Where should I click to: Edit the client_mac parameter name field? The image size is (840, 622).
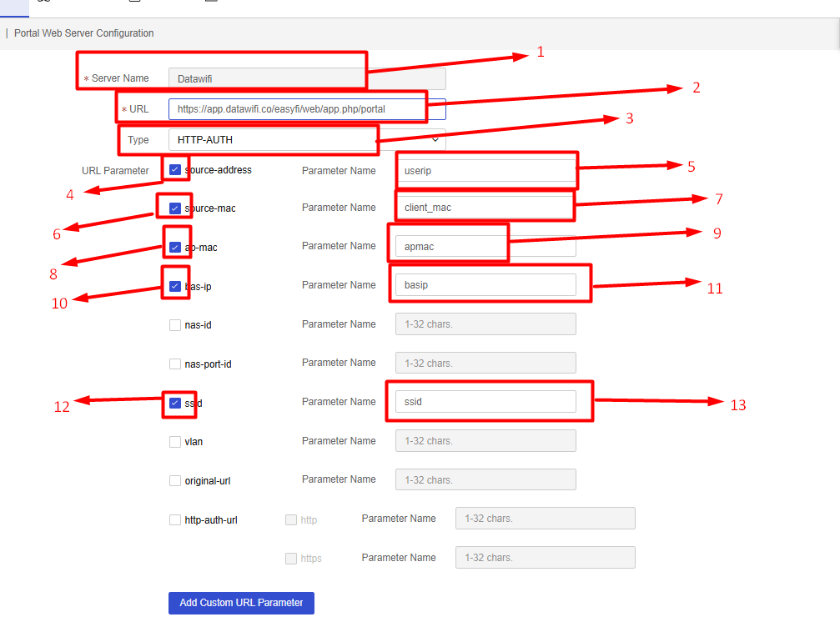click(485, 207)
